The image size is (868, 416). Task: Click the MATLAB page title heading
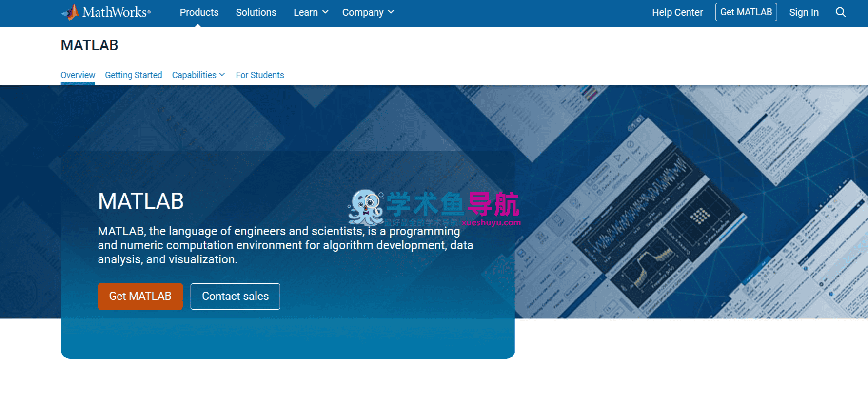click(90, 45)
